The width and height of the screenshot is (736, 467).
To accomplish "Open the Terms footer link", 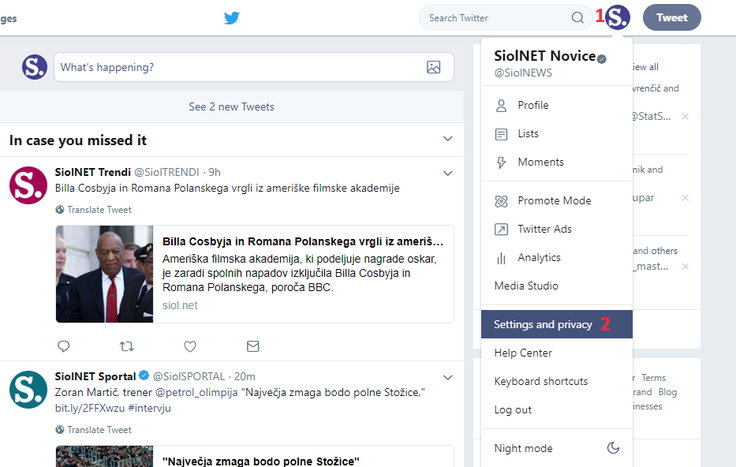I will pyautogui.click(x=654, y=378).
